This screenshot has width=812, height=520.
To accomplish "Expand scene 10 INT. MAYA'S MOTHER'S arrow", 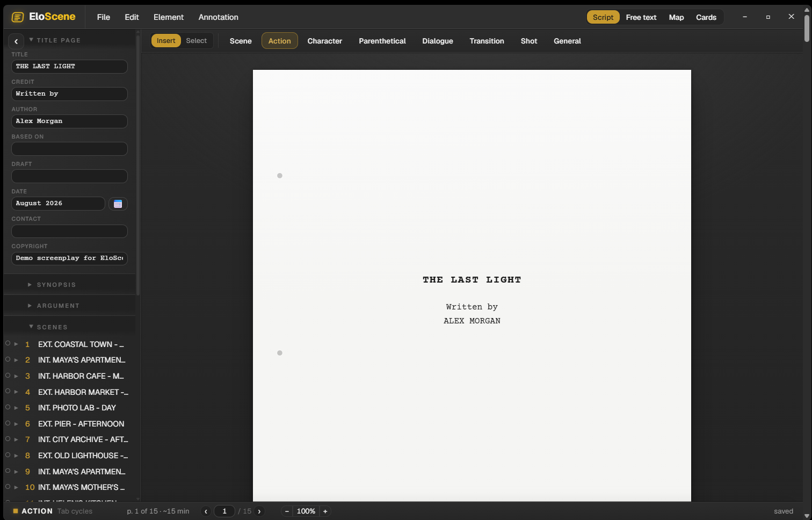I will pos(16,487).
